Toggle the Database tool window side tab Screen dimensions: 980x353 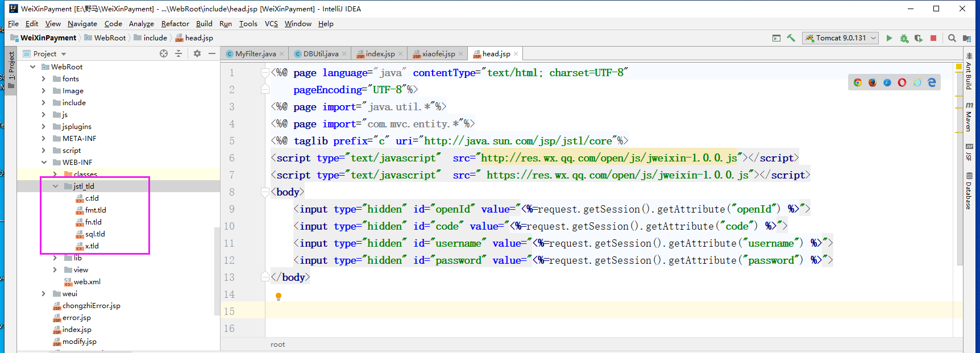click(969, 192)
